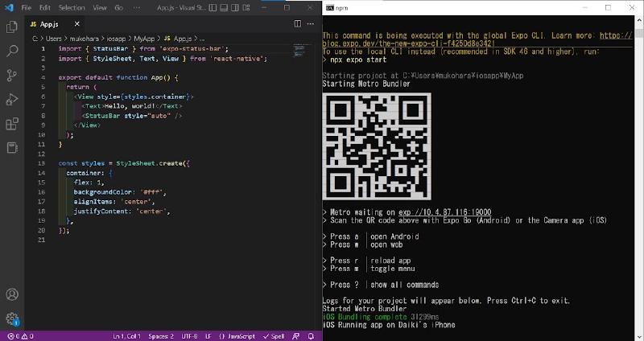Click 'justifyContent' property in code
The image size is (644, 341).
[101, 212]
